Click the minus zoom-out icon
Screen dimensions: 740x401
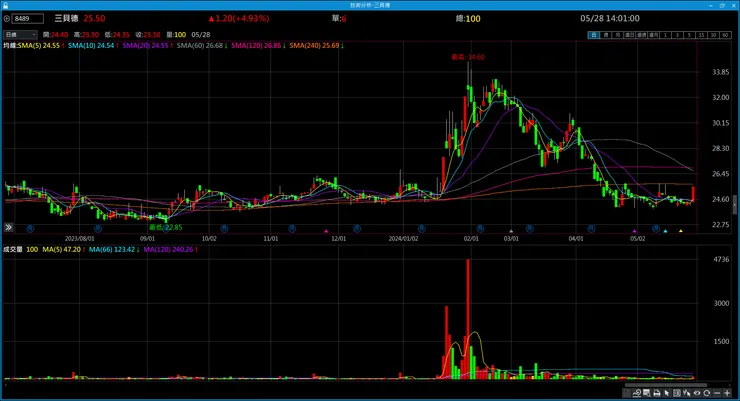(717, 393)
